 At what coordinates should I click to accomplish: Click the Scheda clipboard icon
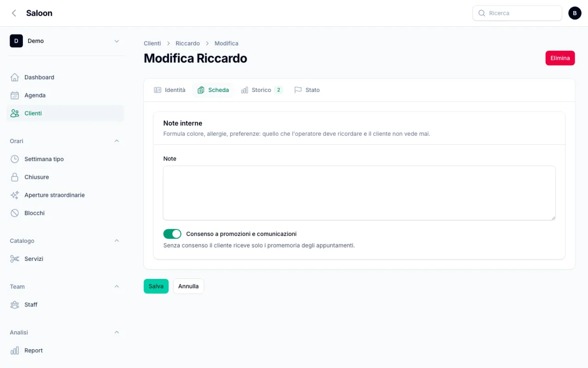click(201, 90)
